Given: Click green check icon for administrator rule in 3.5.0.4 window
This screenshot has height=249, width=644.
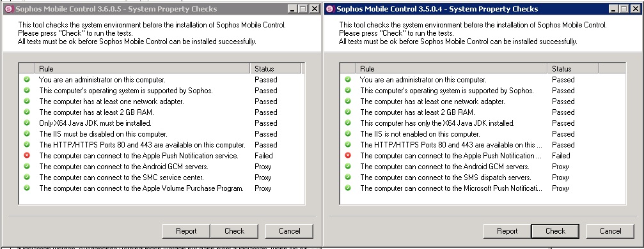Looking at the screenshot, I should coord(348,79).
